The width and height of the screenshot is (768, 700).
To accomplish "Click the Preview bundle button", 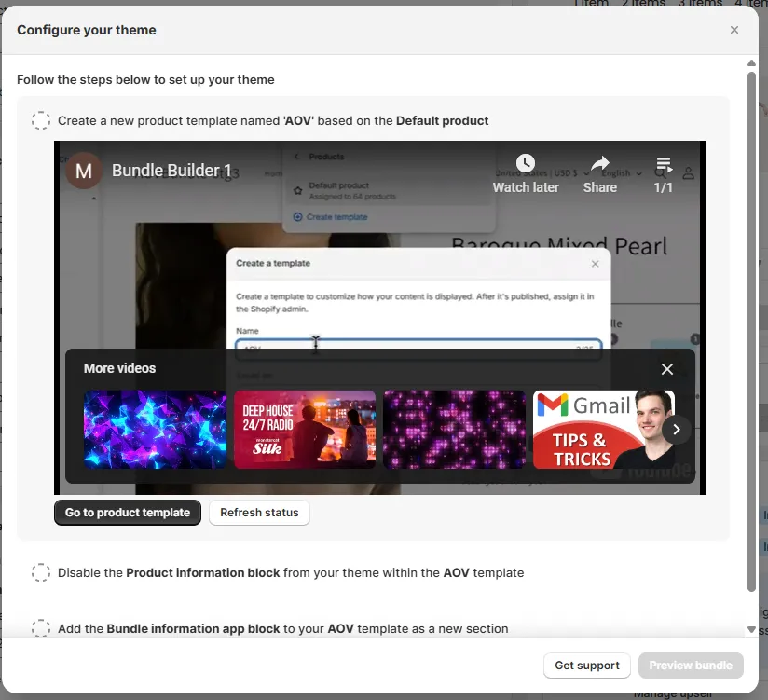I will (691, 666).
